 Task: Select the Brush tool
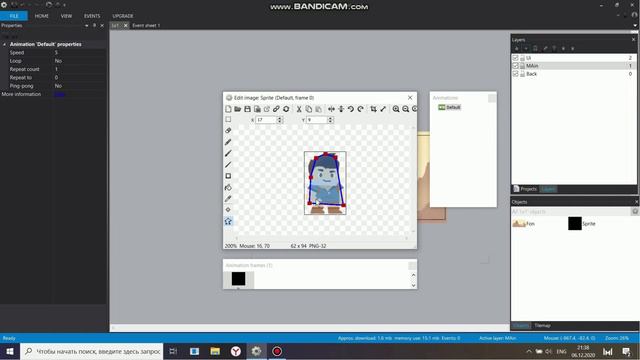[228, 153]
